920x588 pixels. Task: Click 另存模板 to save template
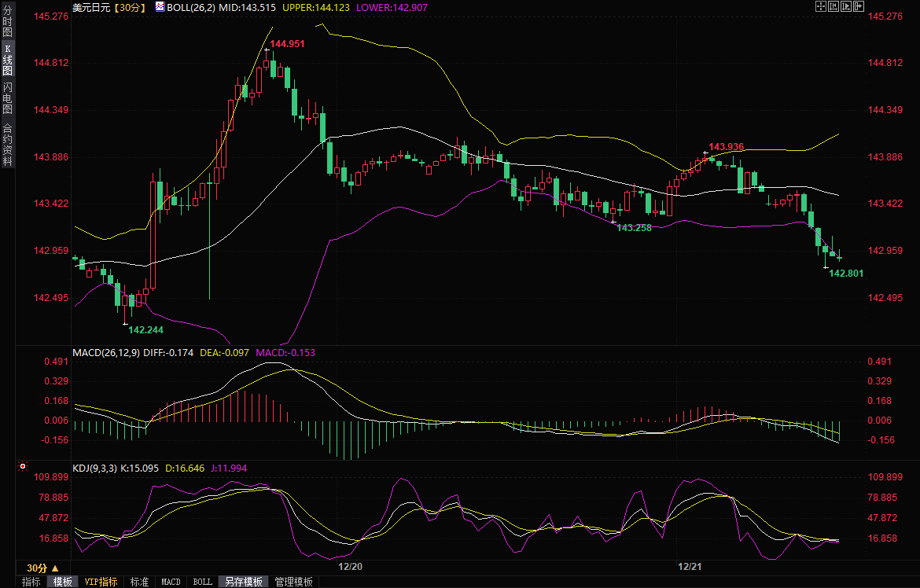243,582
